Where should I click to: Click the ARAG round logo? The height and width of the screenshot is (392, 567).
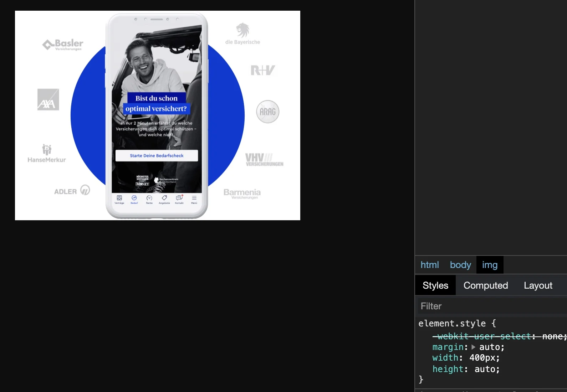(x=268, y=112)
